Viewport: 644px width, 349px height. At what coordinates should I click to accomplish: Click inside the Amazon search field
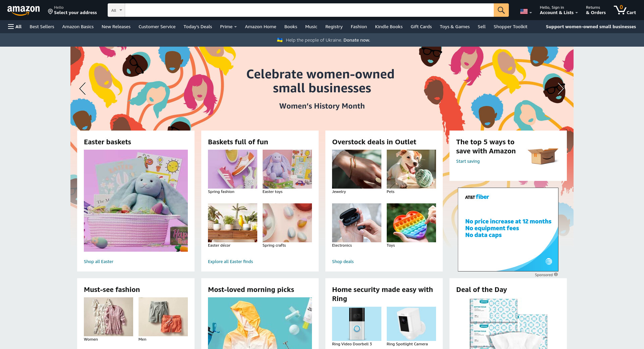pyautogui.click(x=309, y=10)
